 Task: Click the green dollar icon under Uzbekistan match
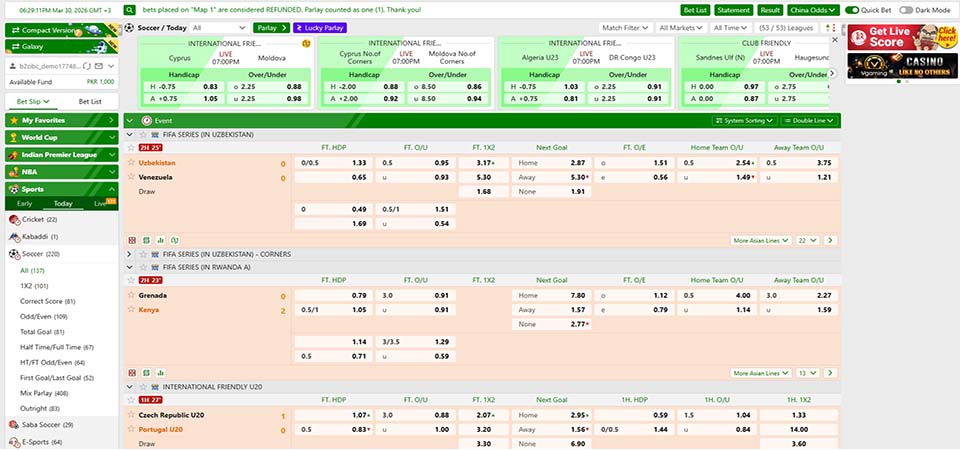pos(146,241)
